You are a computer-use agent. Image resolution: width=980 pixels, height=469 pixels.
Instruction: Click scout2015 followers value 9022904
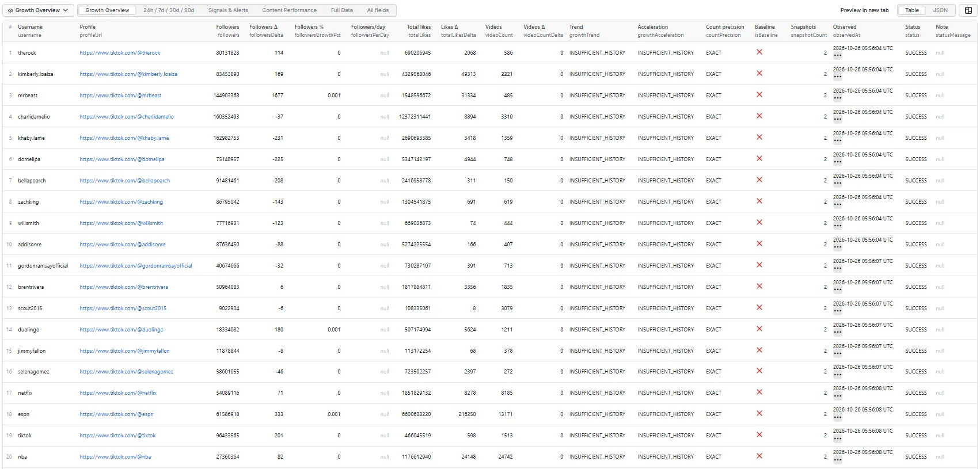click(x=229, y=308)
